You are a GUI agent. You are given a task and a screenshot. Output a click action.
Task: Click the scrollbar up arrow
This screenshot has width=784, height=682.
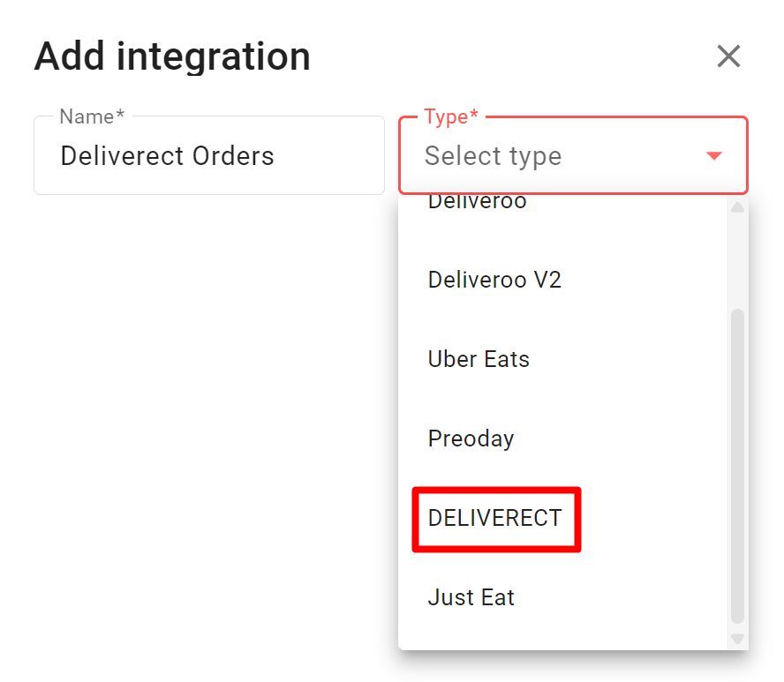pyautogui.click(x=737, y=208)
